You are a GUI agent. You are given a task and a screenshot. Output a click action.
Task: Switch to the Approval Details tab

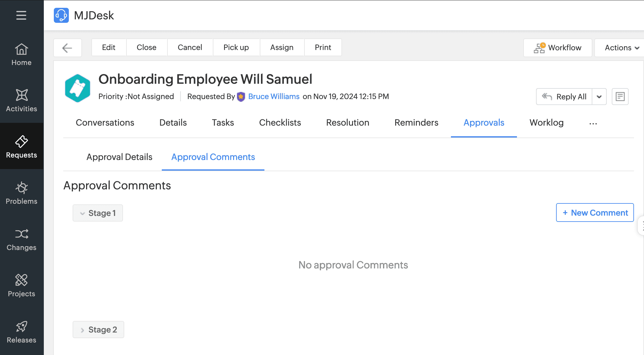(119, 157)
